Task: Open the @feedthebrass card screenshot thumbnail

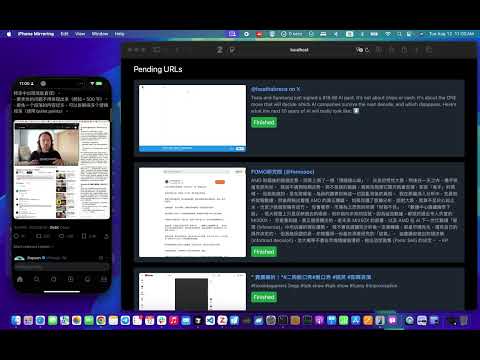Action: point(192,118)
